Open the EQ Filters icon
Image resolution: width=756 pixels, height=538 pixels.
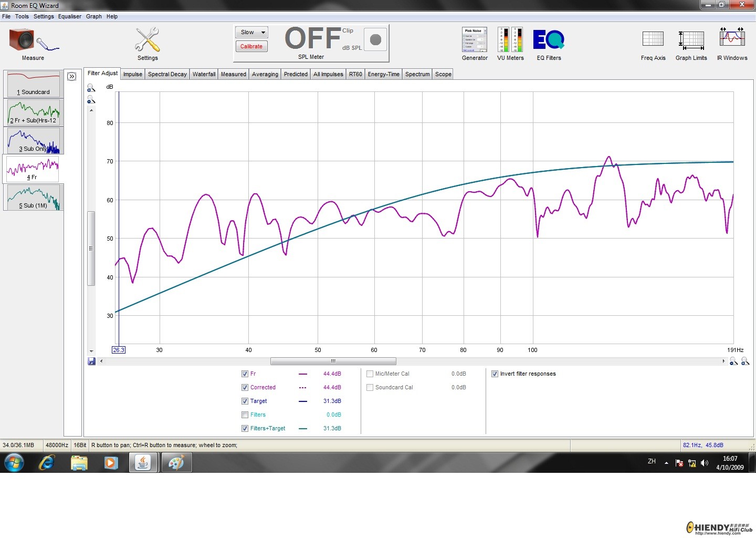(x=549, y=39)
